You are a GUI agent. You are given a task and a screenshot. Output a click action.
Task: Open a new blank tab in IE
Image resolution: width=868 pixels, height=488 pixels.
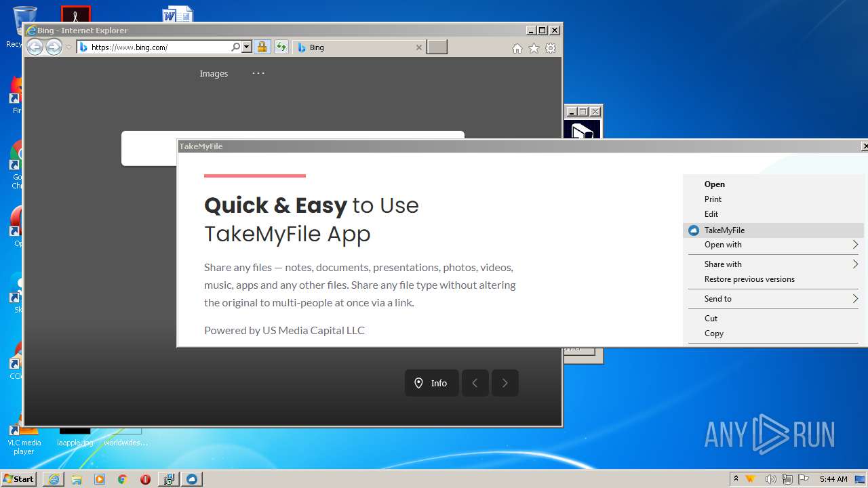(x=437, y=47)
